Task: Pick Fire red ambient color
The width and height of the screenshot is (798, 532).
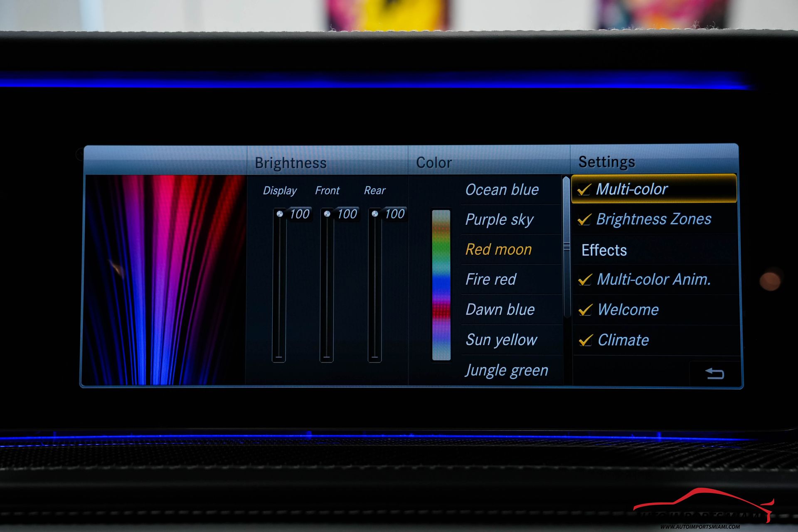Action: coord(490,280)
